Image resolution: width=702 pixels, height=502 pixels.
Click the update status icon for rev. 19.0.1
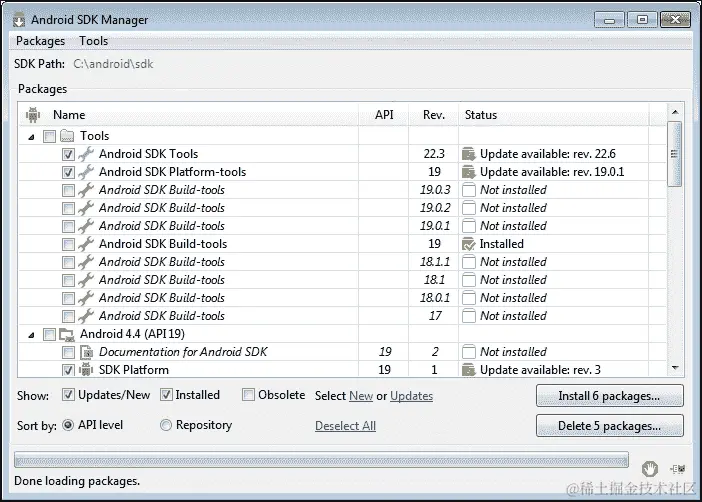point(468,172)
